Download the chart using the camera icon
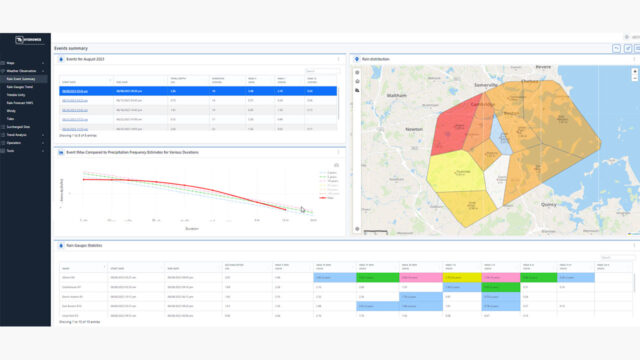640x360 pixels. pyautogui.click(x=336, y=165)
